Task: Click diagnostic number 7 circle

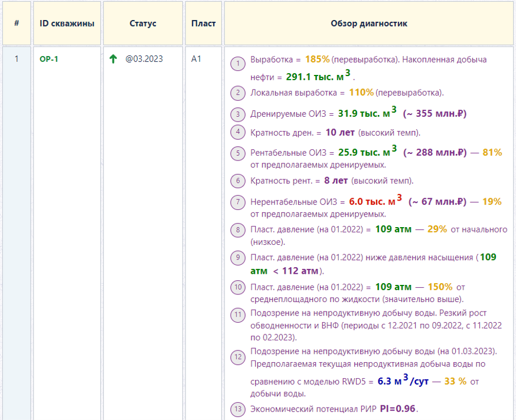Action: pyautogui.click(x=237, y=202)
